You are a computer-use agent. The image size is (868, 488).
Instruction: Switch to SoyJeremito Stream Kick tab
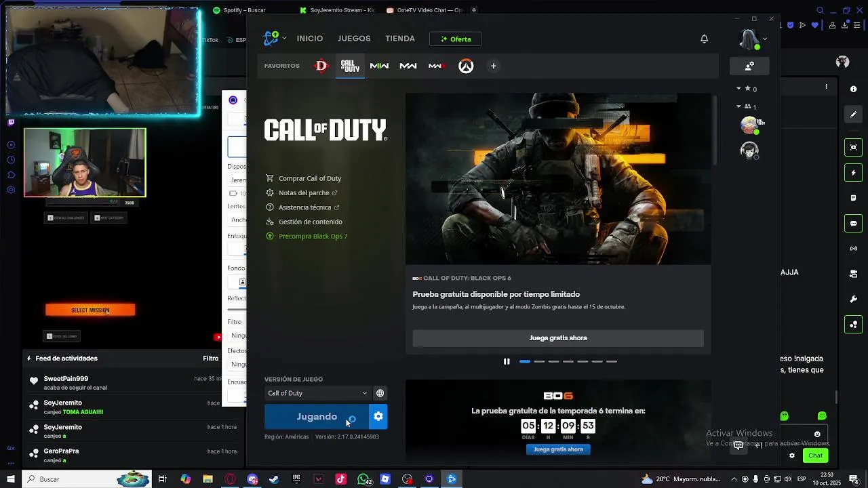pos(337,10)
